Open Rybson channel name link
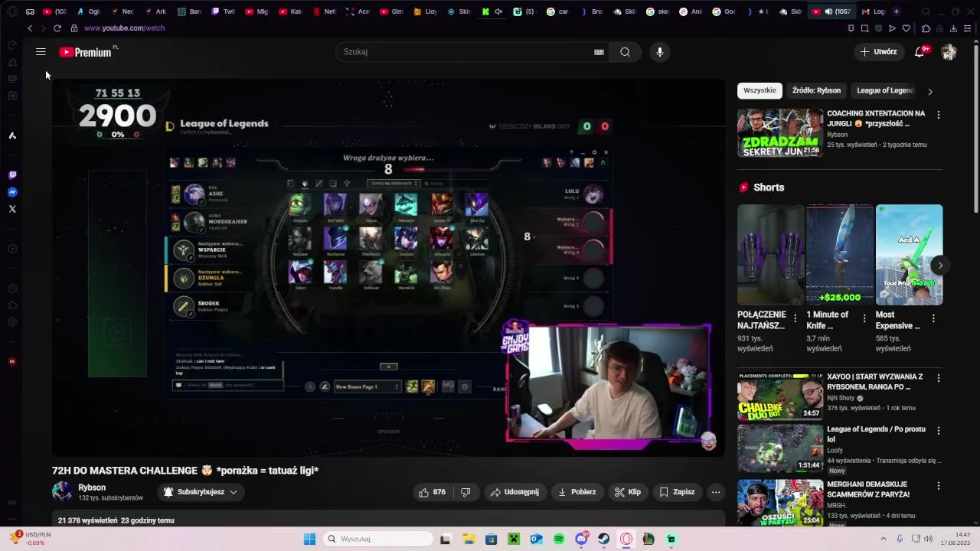The width and height of the screenshot is (980, 551). (92, 487)
